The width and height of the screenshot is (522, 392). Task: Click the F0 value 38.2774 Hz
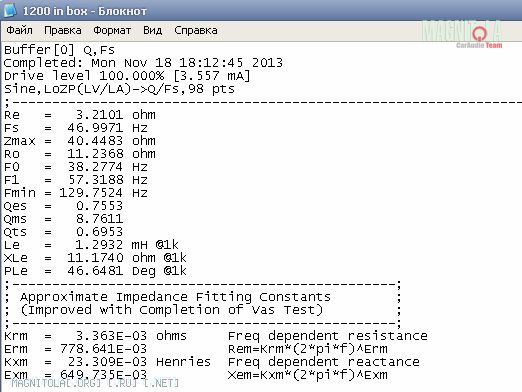click(x=107, y=167)
